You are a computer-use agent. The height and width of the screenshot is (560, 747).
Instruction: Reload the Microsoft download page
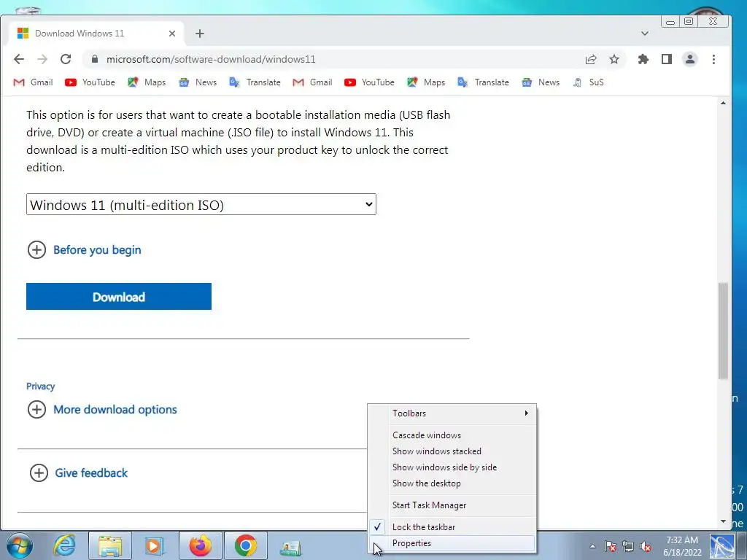point(66,59)
